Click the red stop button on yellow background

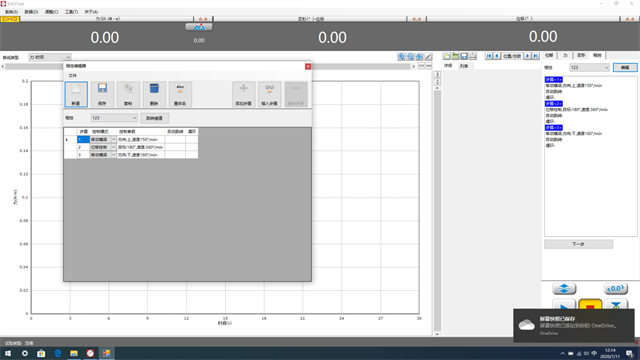coord(590,305)
